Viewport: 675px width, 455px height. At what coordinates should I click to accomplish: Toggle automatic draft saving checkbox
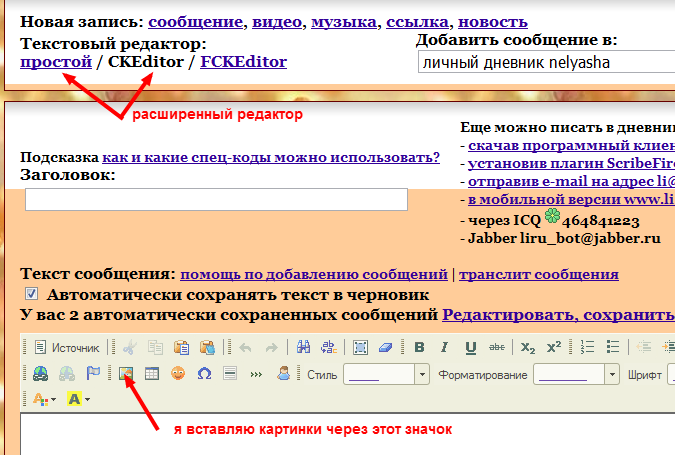pyautogui.click(x=31, y=295)
